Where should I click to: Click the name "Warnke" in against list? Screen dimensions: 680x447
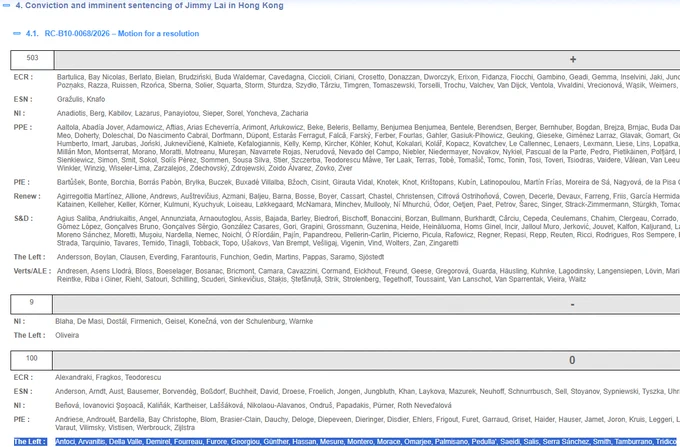point(301,321)
